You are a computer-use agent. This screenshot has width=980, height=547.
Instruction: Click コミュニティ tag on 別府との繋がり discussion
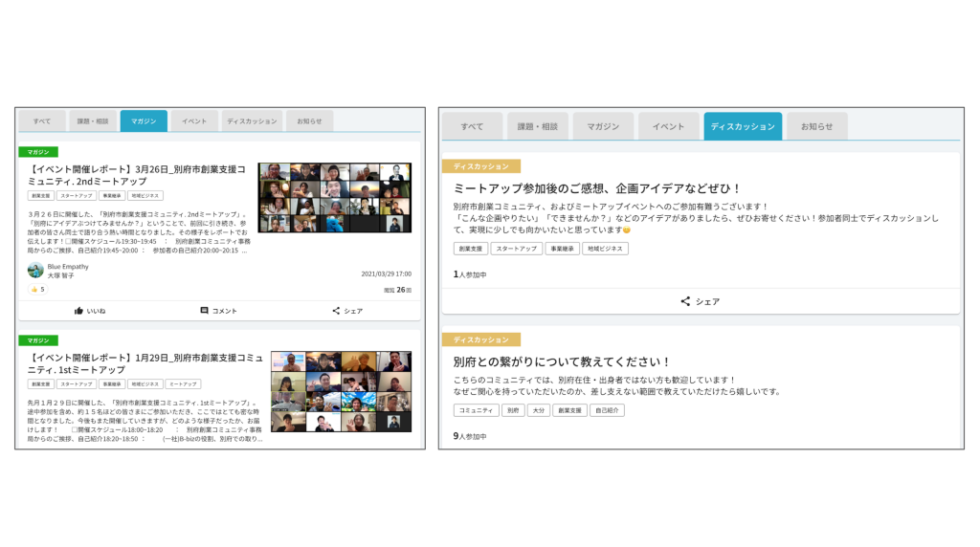(476, 410)
